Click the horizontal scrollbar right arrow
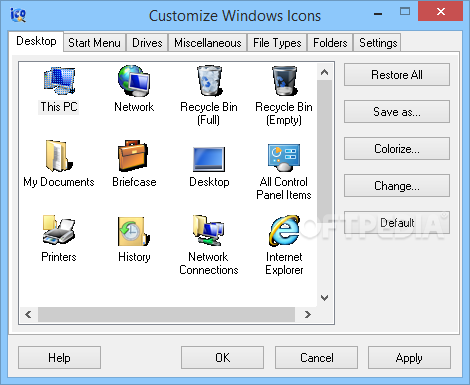Viewport: 470px width, 385px height. 308,314
